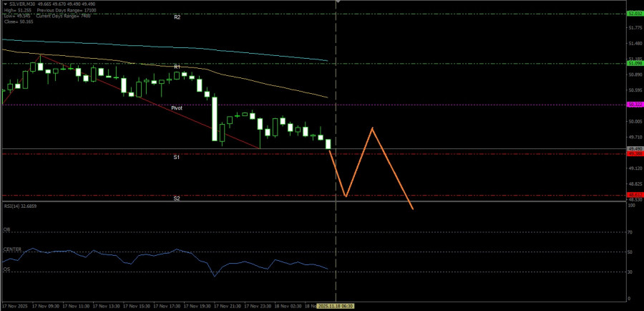Click the 18 Nov 02:30 time label
Viewport: 644px width, 311px height.
point(288,307)
